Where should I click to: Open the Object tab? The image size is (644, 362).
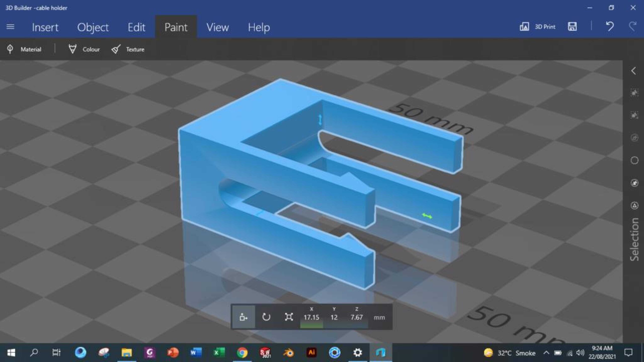point(93,27)
